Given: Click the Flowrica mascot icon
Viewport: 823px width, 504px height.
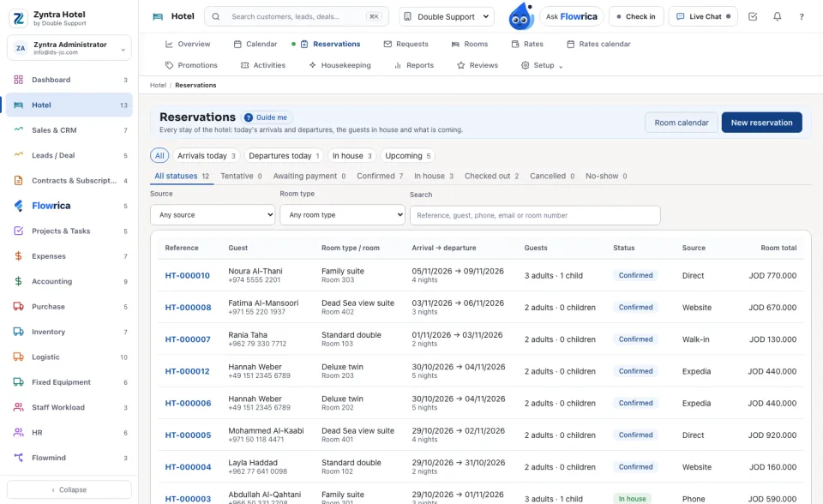Looking at the screenshot, I should point(520,16).
